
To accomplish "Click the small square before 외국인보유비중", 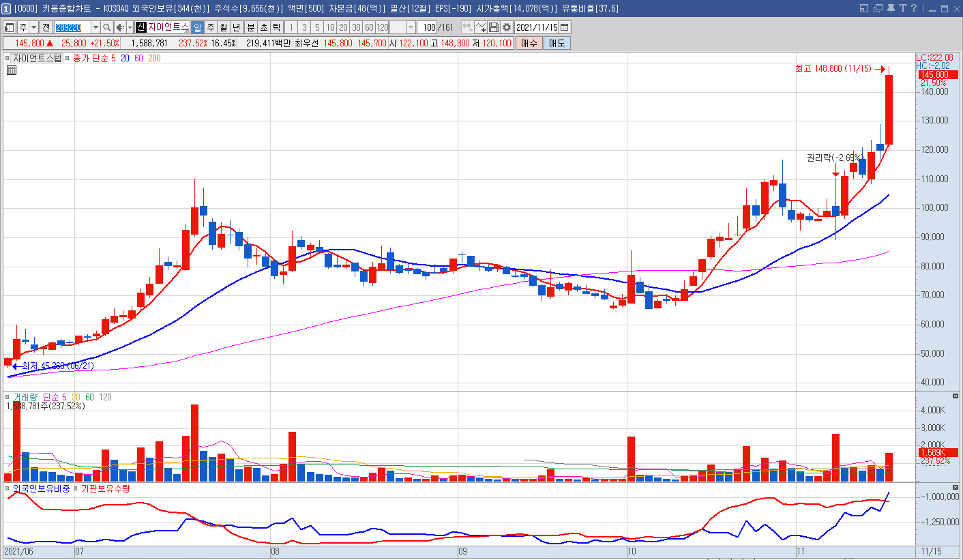I will coord(8,489).
